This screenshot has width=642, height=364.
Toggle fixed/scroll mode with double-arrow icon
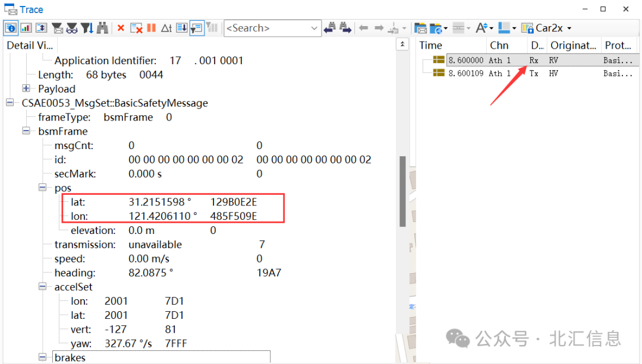point(41,28)
